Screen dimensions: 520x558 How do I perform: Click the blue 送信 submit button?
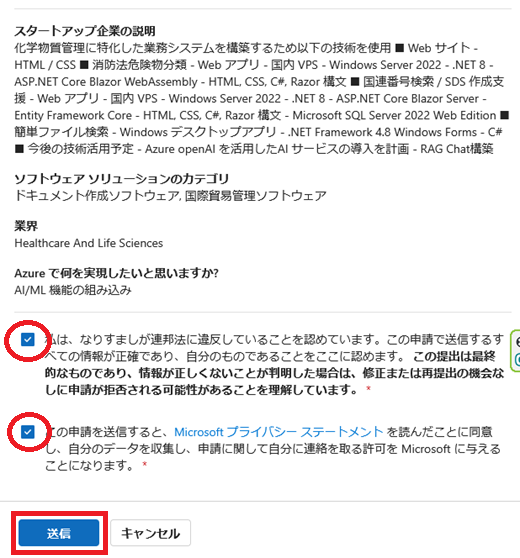[x=59, y=533]
